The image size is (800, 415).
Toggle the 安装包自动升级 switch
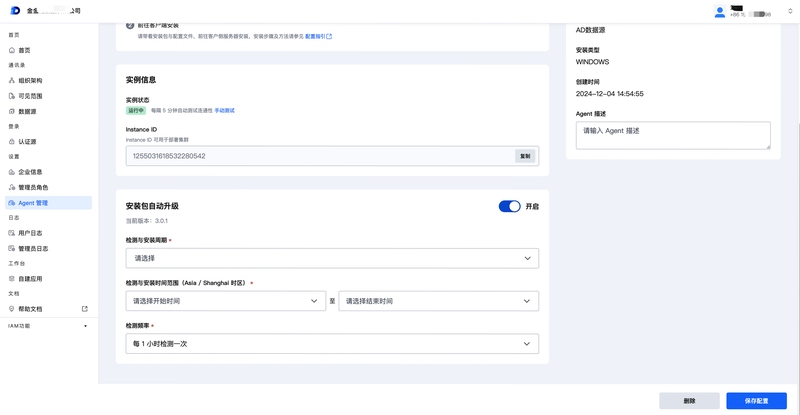pyautogui.click(x=509, y=206)
